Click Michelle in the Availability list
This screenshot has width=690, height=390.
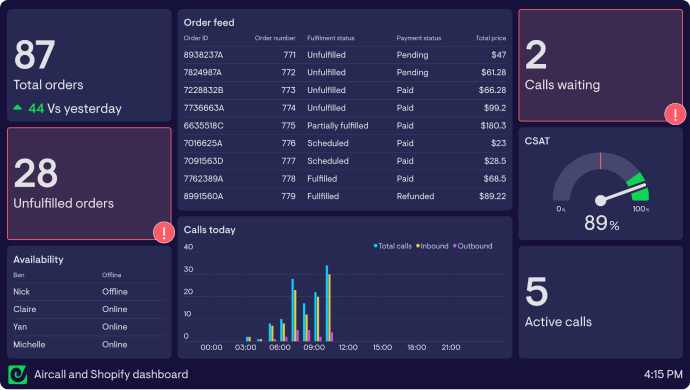click(x=29, y=345)
